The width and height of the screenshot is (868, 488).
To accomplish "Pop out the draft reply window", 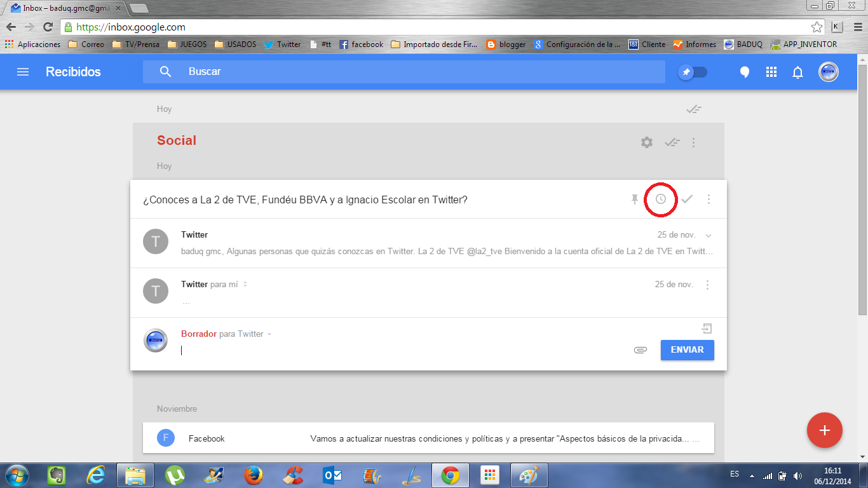I will click(x=707, y=329).
